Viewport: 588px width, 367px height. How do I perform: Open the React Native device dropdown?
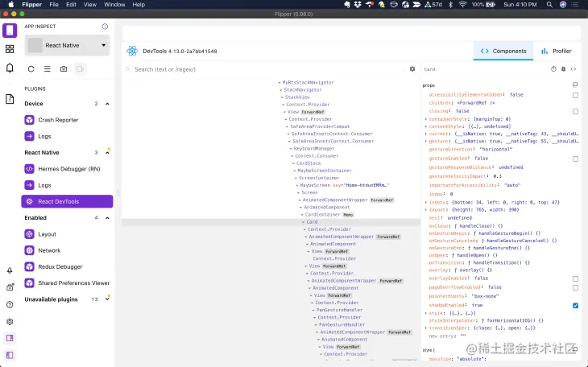pyautogui.click(x=67, y=45)
